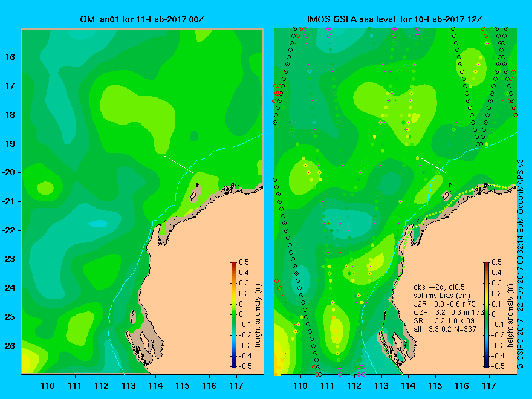
Task: Click longitude label 117 under the OM_an01 map
Action: (x=236, y=386)
